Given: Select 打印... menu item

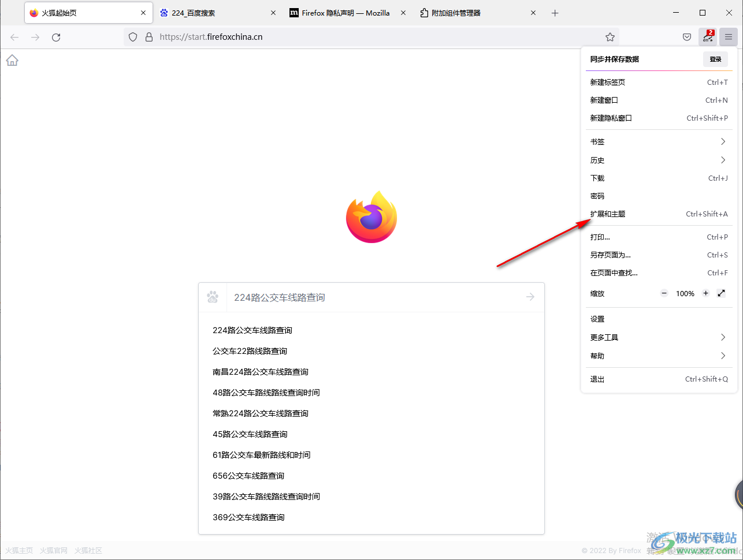Looking at the screenshot, I should click(659, 237).
